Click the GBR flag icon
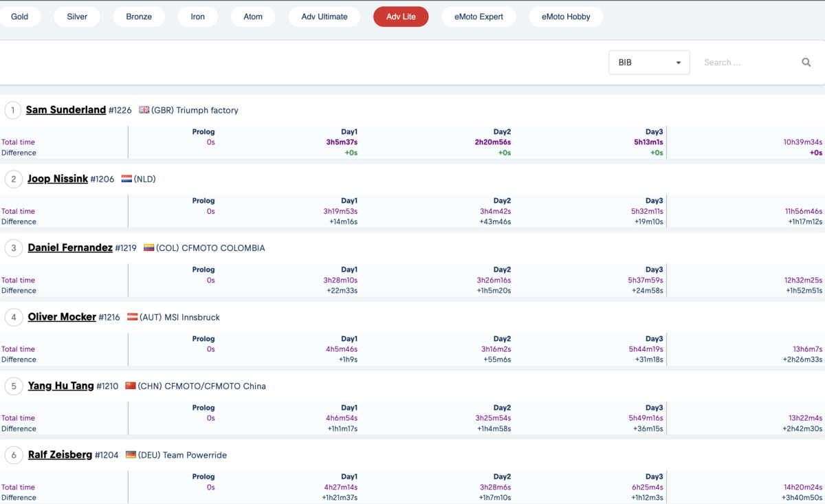 (144, 110)
